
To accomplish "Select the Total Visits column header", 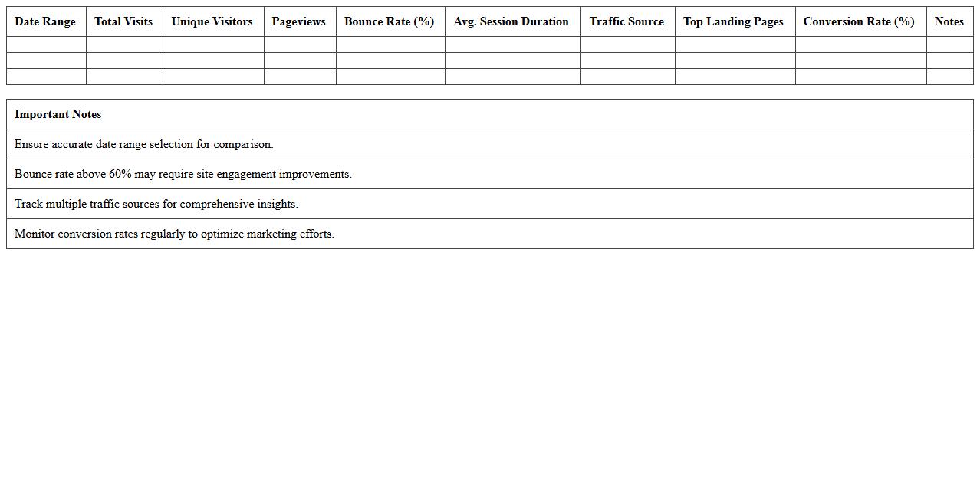I will click(123, 21).
